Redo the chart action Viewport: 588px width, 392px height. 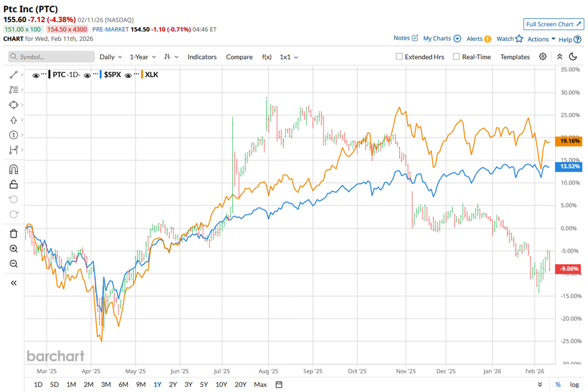tap(13, 214)
